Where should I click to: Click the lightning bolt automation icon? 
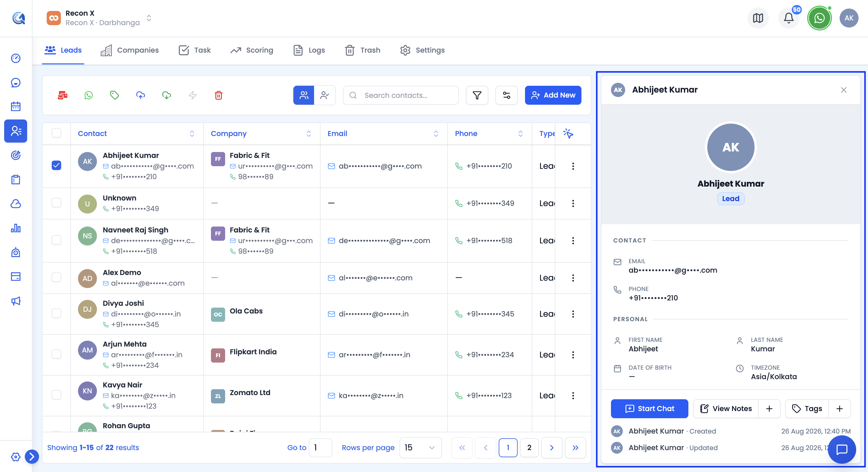click(192, 96)
